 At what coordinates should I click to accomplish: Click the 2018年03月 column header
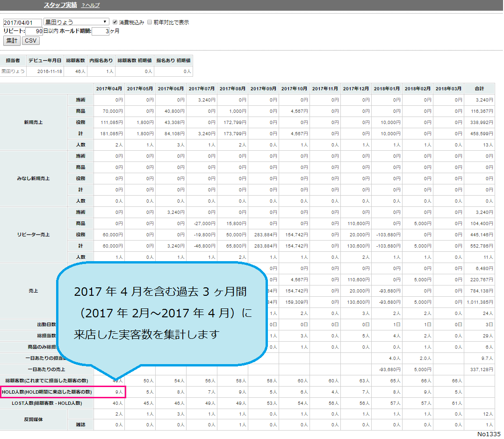click(448, 88)
